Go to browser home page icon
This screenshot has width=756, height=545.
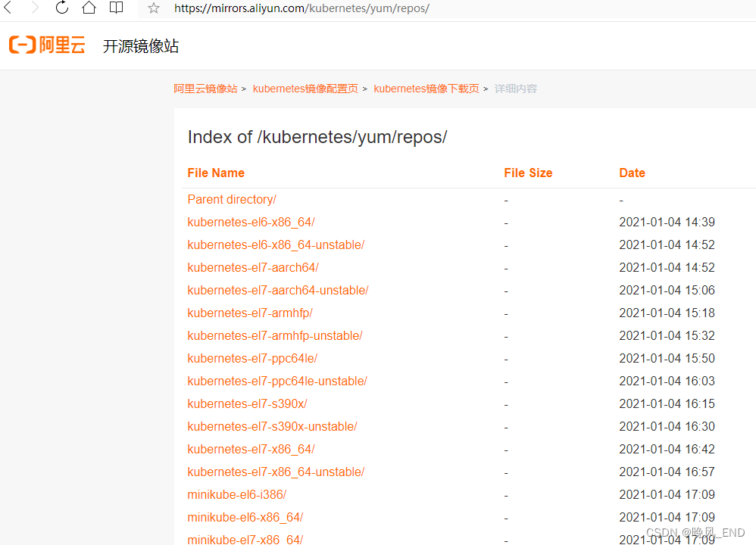89,8
